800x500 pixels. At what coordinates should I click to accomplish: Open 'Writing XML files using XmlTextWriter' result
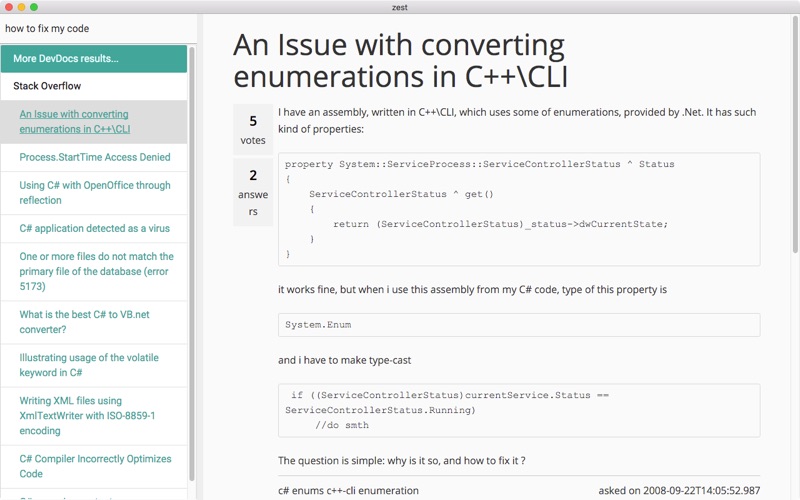coord(94,416)
